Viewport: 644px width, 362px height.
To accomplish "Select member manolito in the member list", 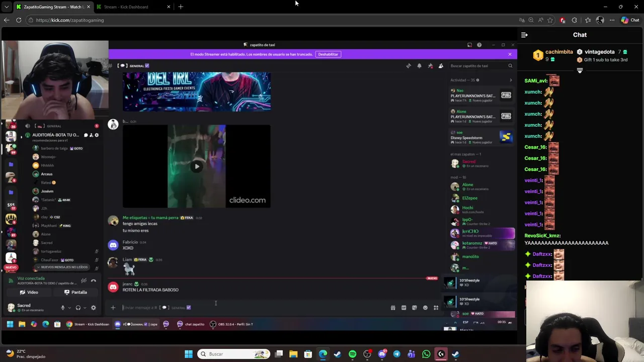I will [x=481, y=257].
